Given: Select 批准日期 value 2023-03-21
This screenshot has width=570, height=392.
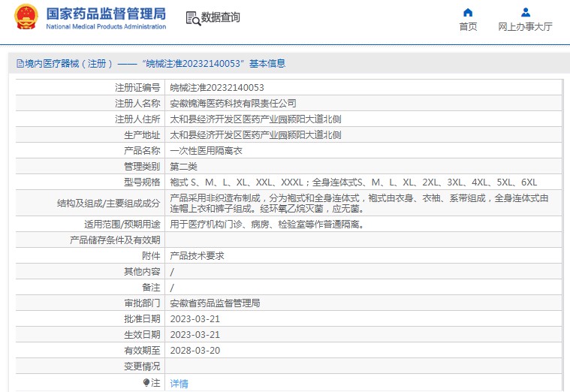Looking at the screenshot, I should point(195,319).
